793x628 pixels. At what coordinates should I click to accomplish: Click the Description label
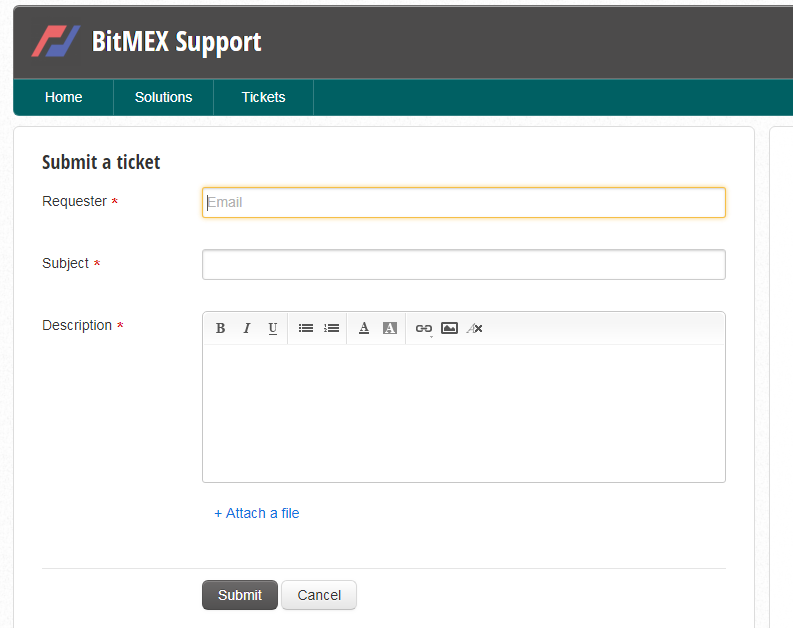click(77, 325)
